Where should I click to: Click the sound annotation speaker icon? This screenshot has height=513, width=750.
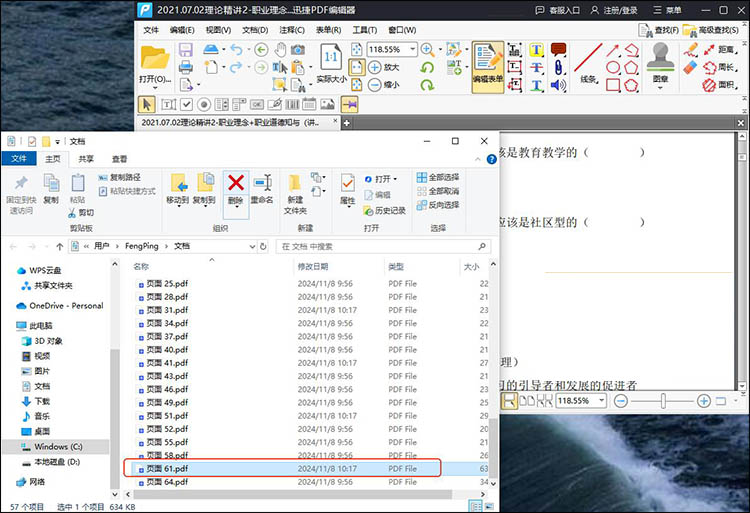click(558, 85)
